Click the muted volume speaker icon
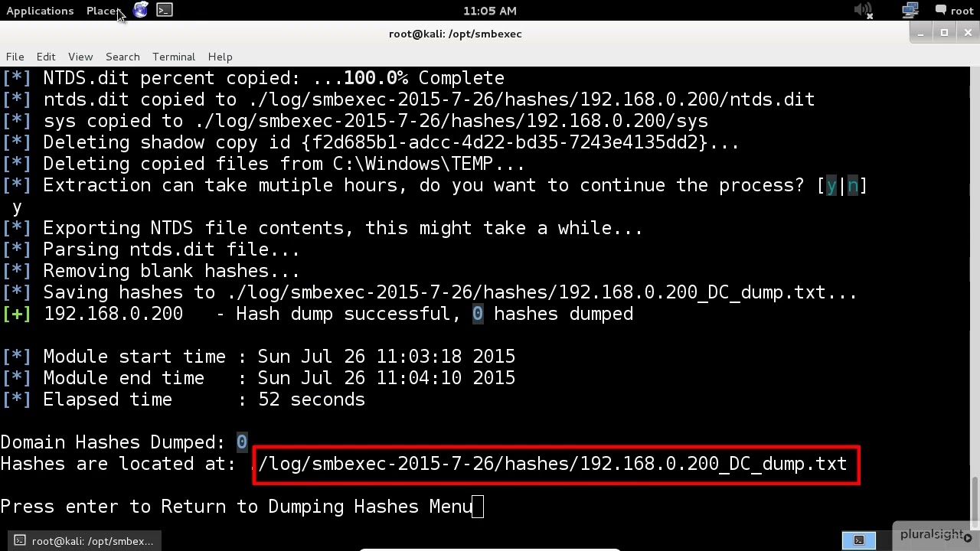This screenshot has height=551, width=980. click(863, 11)
